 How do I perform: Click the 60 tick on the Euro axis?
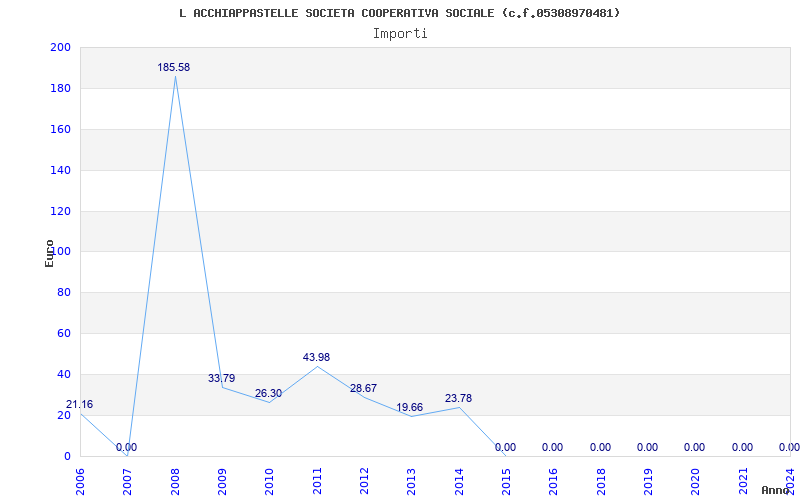pos(63,334)
